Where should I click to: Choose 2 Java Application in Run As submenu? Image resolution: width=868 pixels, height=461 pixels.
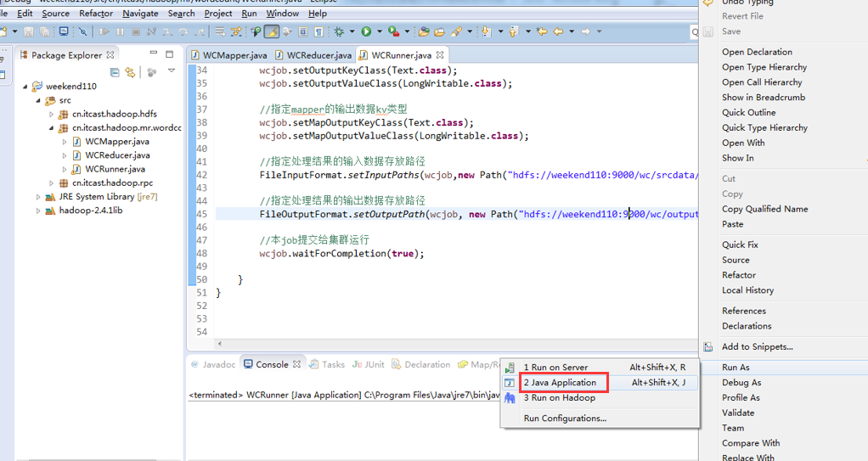(600, 382)
